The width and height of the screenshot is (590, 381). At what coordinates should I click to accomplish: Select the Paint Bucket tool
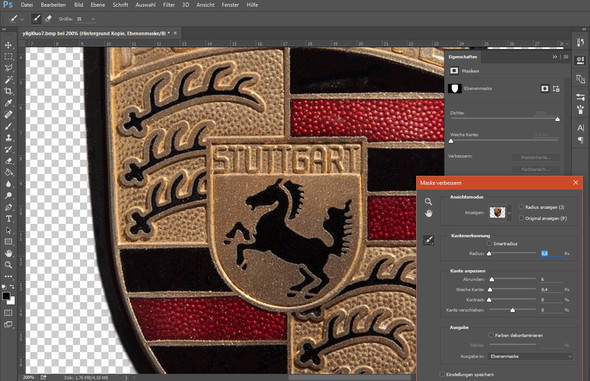(8, 173)
